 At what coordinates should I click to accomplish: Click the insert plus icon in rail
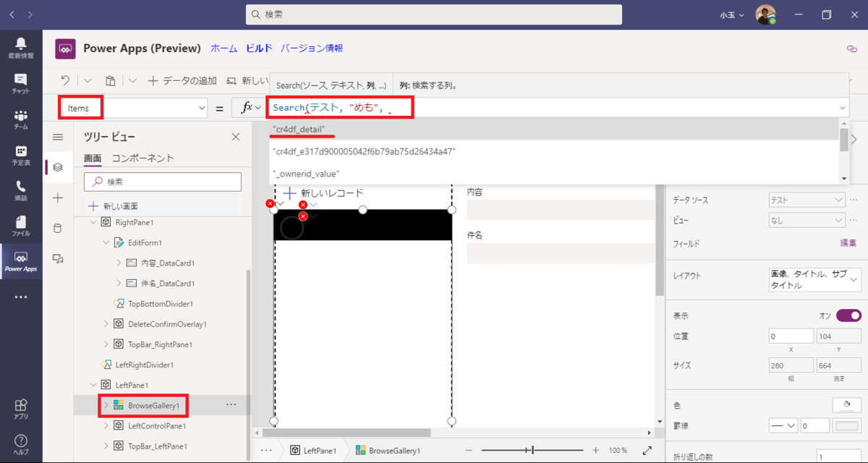tap(58, 197)
